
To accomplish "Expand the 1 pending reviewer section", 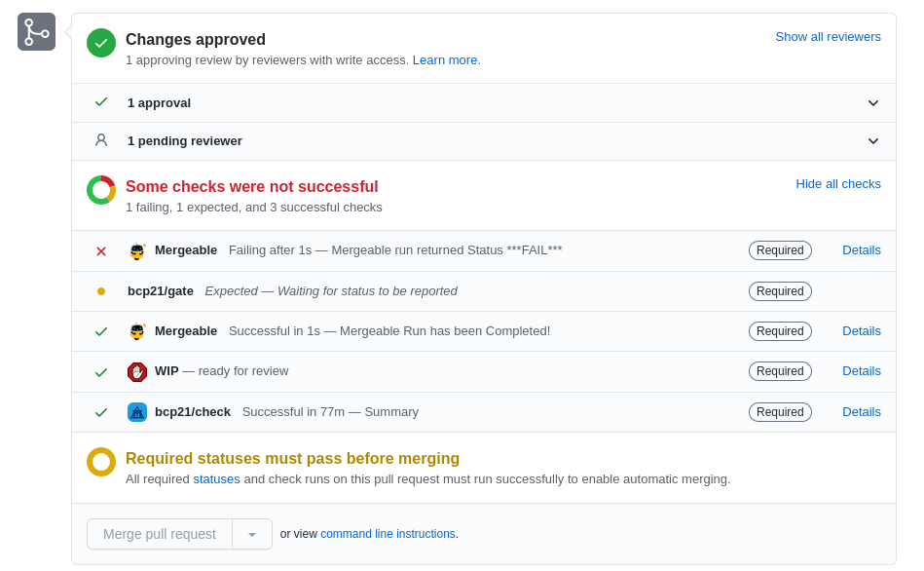I will click(x=871, y=140).
